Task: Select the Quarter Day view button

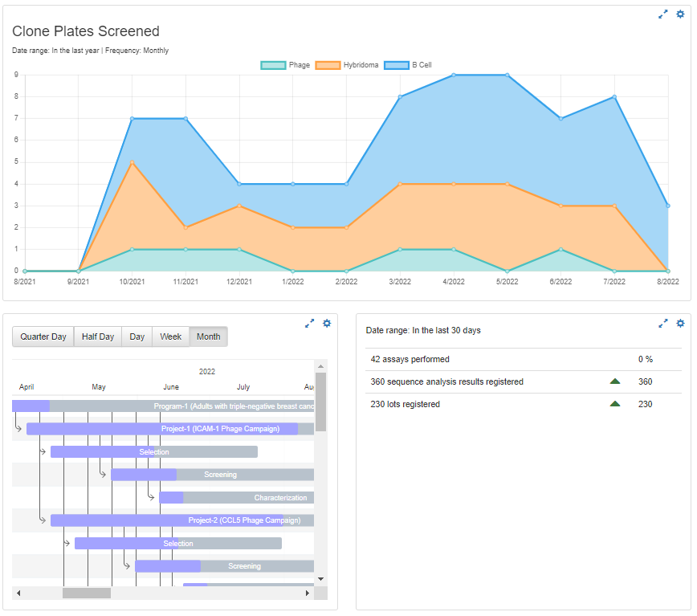Action: point(43,337)
